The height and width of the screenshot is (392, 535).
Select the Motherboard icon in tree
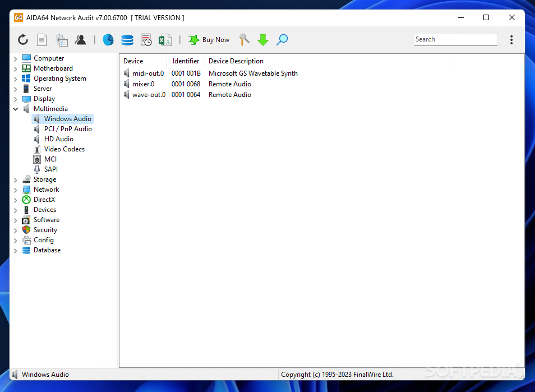(26, 68)
